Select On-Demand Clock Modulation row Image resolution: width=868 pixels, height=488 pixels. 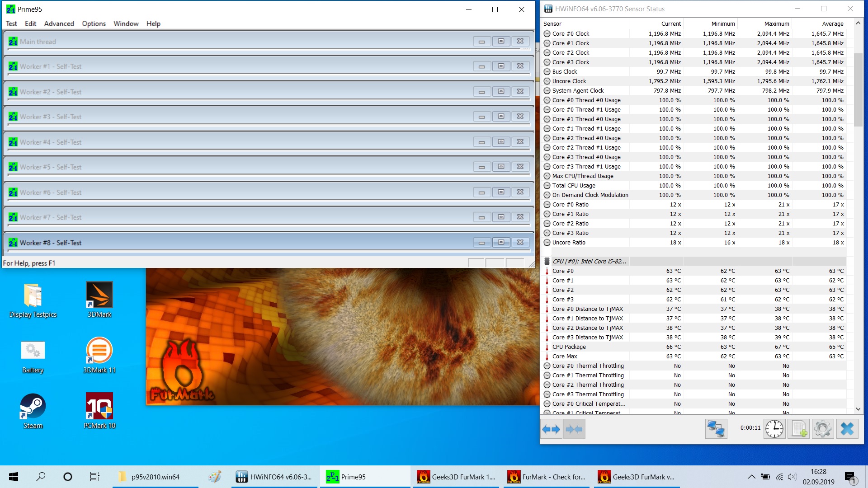[694, 195]
